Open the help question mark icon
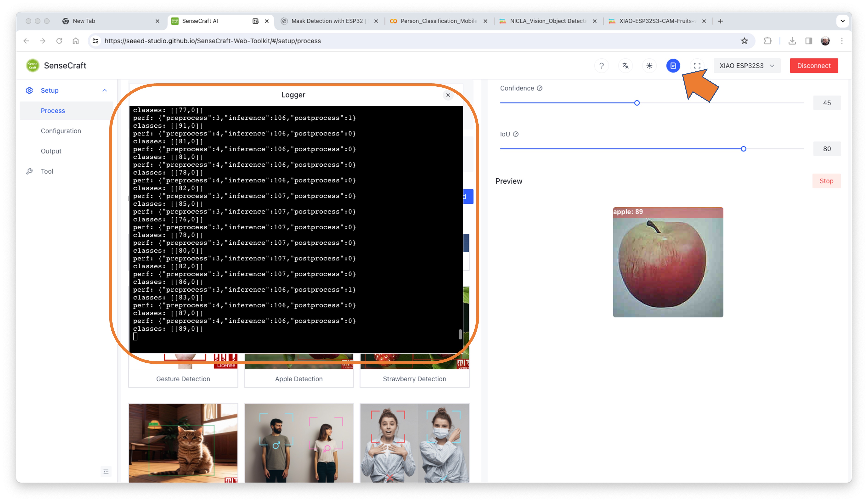This screenshot has height=502, width=868. 601,66
